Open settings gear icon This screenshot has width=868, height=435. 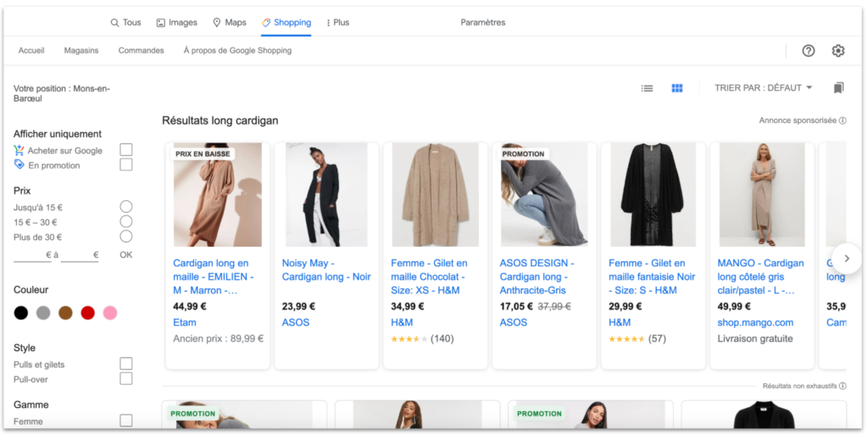pyautogui.click(x=837, y=51)
